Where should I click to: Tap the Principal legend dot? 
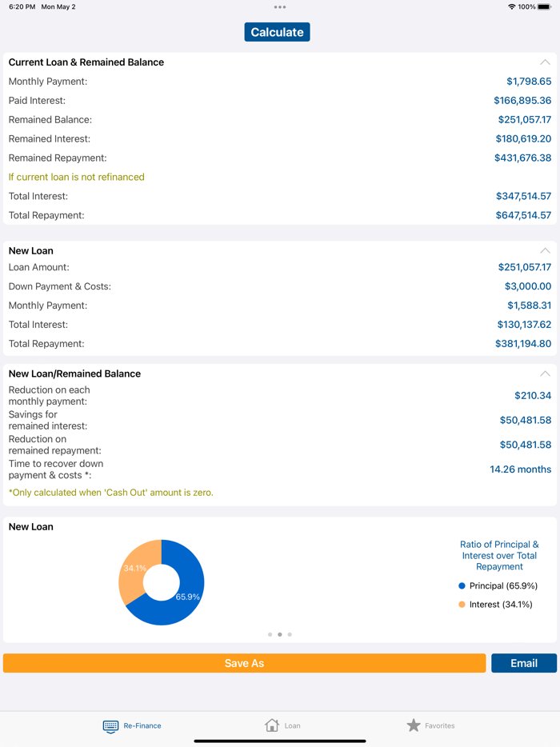(461, 585)
